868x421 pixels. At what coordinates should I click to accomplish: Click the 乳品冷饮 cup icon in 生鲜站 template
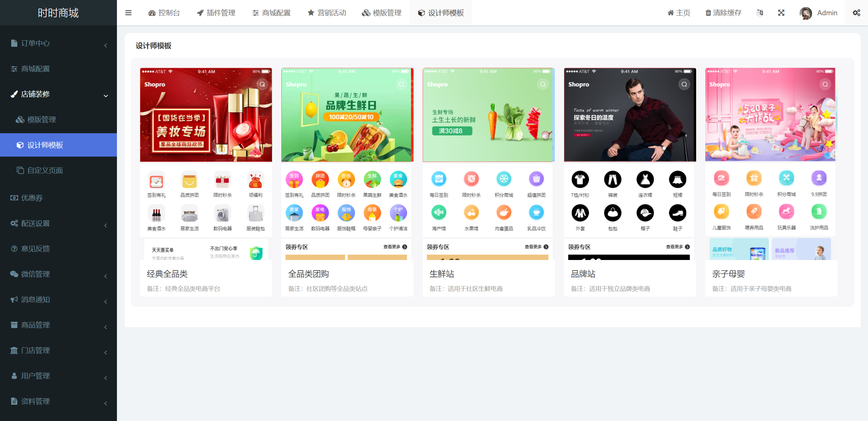coord(536,213)
